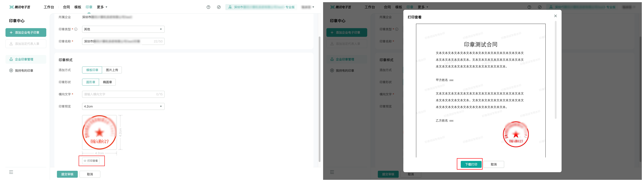This screenshot has width=644, height=182.
Task: Choose 圆形章 seal shape
Action: pyautogui.click(x=90, y=82)
